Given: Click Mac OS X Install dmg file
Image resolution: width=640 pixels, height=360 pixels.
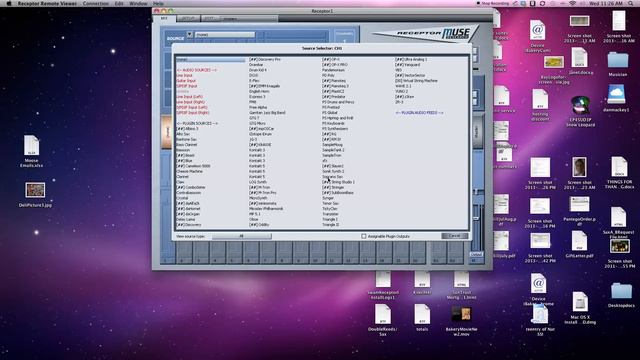Looking at the screenshot, I should click(580, 308).
